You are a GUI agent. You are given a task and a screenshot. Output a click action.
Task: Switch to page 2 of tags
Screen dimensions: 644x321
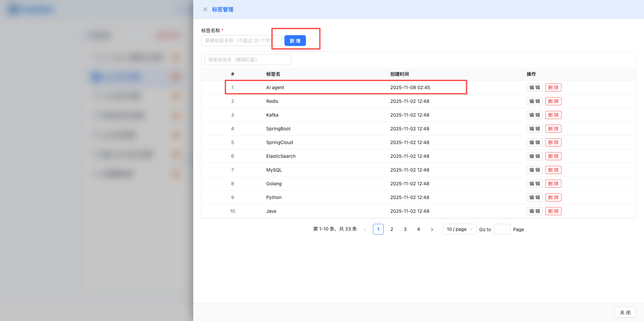[x=392, y=229]
